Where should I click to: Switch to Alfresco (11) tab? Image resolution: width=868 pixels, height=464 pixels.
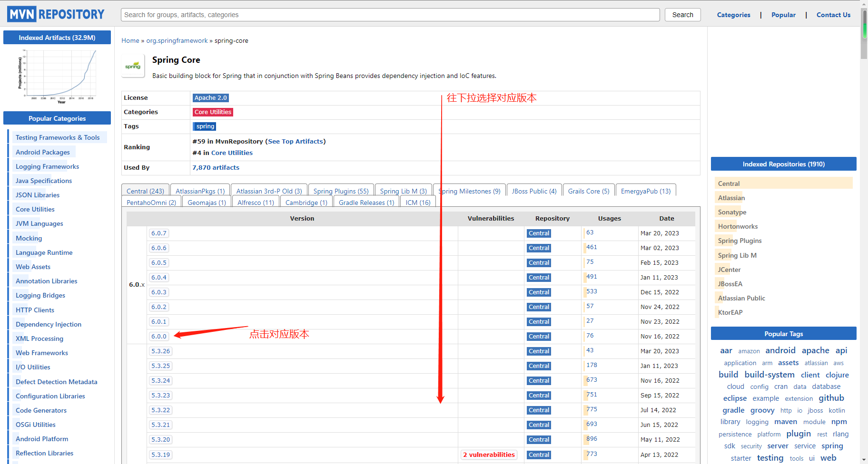pyautogui.click(x=256, y=202)
